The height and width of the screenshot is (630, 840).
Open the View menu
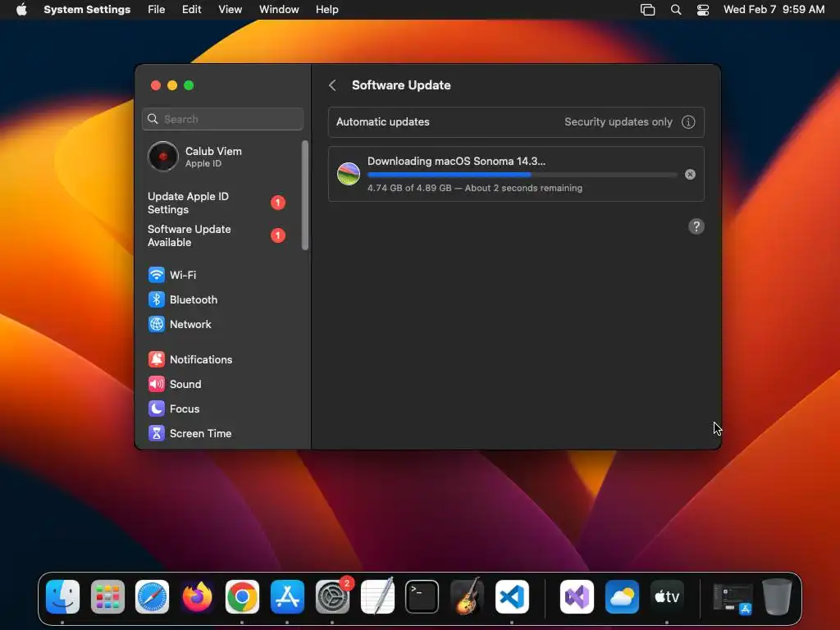[x=230, y=10]
